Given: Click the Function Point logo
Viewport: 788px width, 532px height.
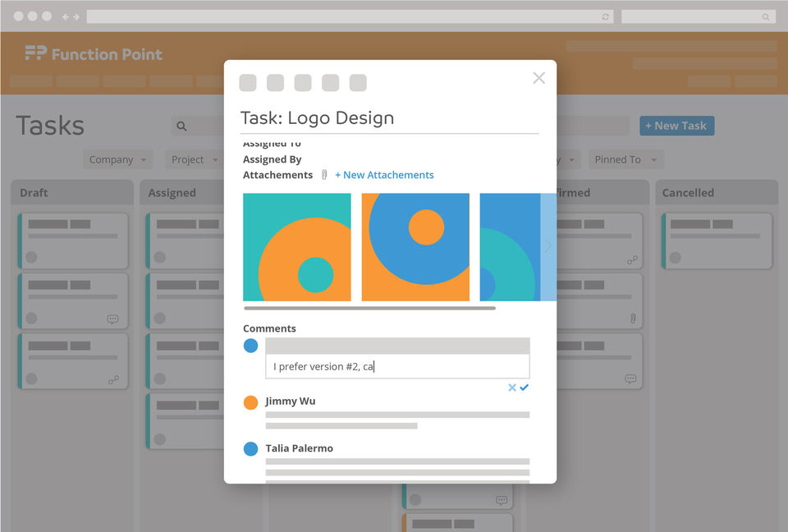Looking at the screenshot, I should [94, 54].
